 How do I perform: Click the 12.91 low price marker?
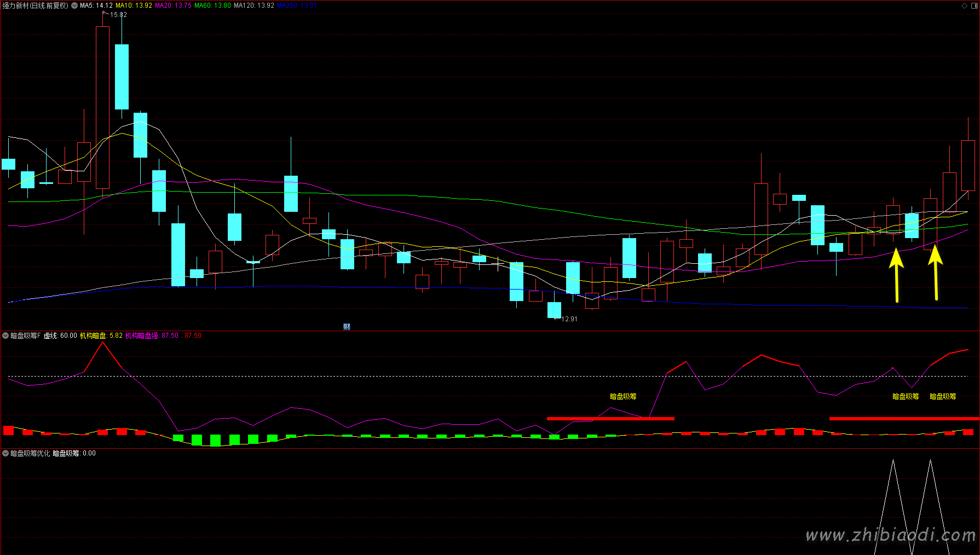[x=569, y=319]
